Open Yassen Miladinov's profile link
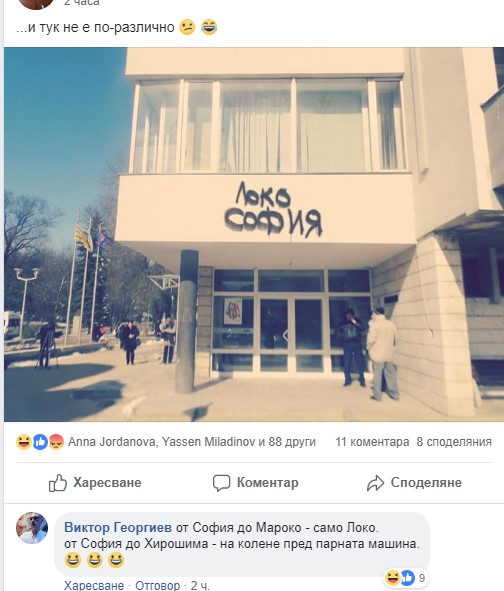 pyautogui.click(x=208, y=442)
